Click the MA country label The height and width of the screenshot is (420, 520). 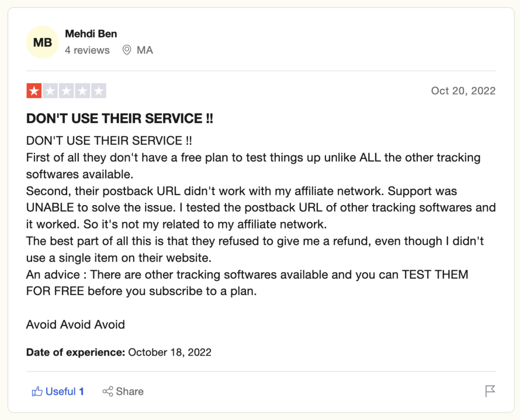pos(145,50)
